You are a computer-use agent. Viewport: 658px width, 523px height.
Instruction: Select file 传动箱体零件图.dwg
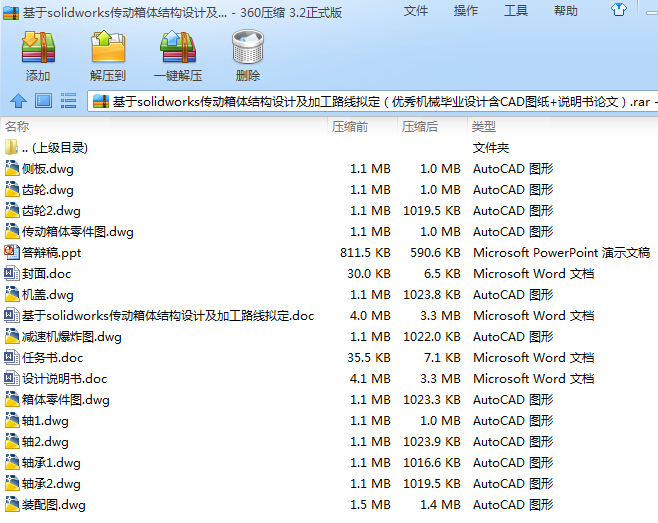point(78,232)
